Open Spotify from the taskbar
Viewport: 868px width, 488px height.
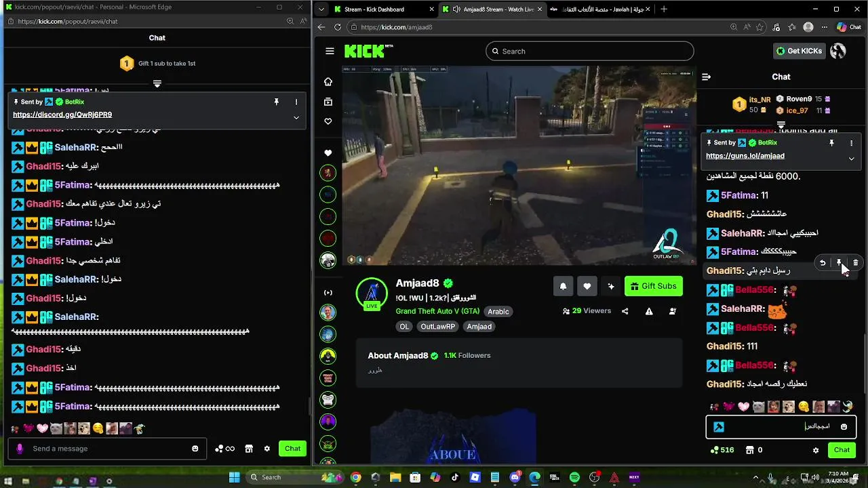(574, 477)
